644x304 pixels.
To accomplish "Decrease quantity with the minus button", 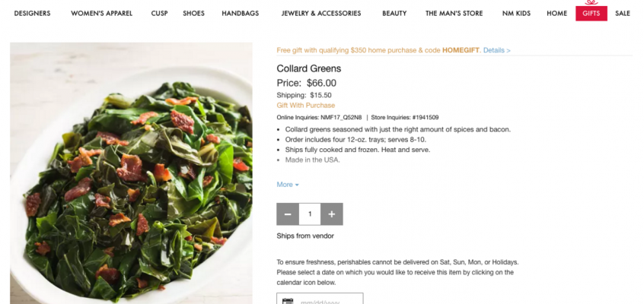I will click(x=288, y=214).
